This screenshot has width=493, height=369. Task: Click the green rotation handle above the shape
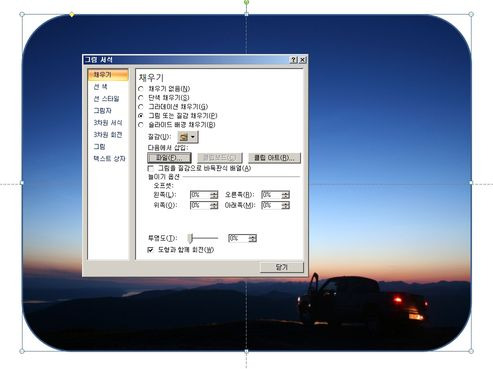point(246,3)
